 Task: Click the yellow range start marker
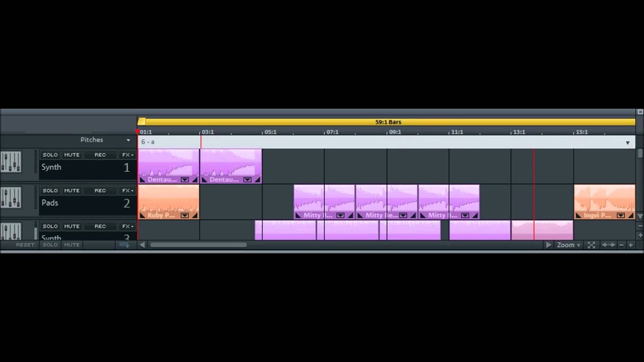(141, 122)
